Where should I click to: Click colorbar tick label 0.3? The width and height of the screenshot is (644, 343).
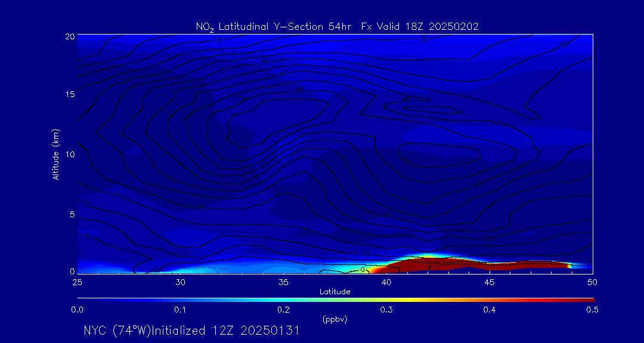pyautogui.click(x=386, y=311)
